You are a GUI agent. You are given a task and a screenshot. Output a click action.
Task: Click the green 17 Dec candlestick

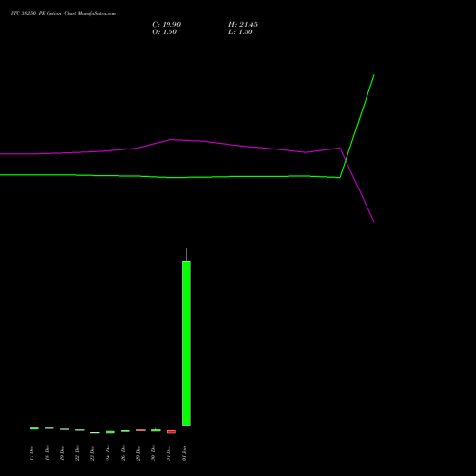click(34, 428)
